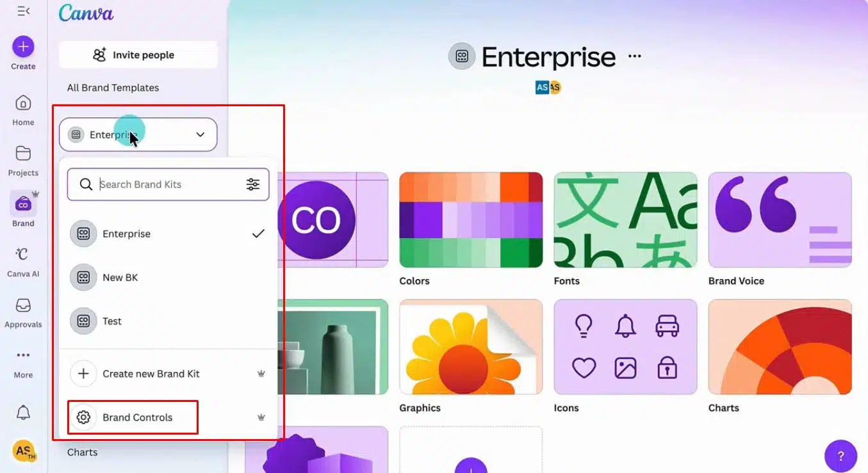The height and width of the screenshot is (473, 868).
Task: Open the Graphics flower card
Action: [471, 347]
